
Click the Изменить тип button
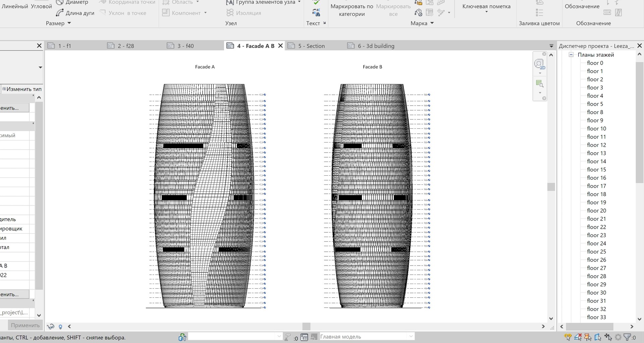[x=22, y=89]
